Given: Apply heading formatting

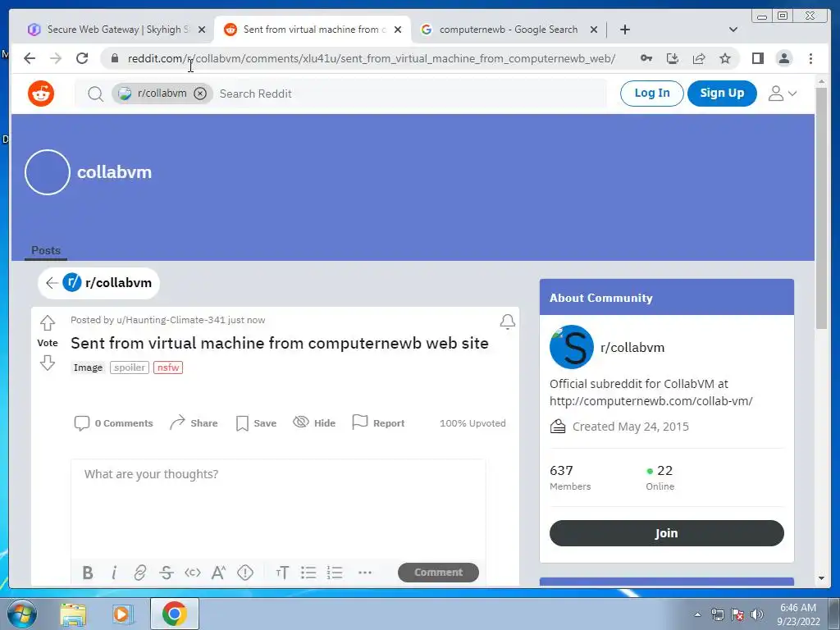Looking at the screenshot, I should point(282,573).
